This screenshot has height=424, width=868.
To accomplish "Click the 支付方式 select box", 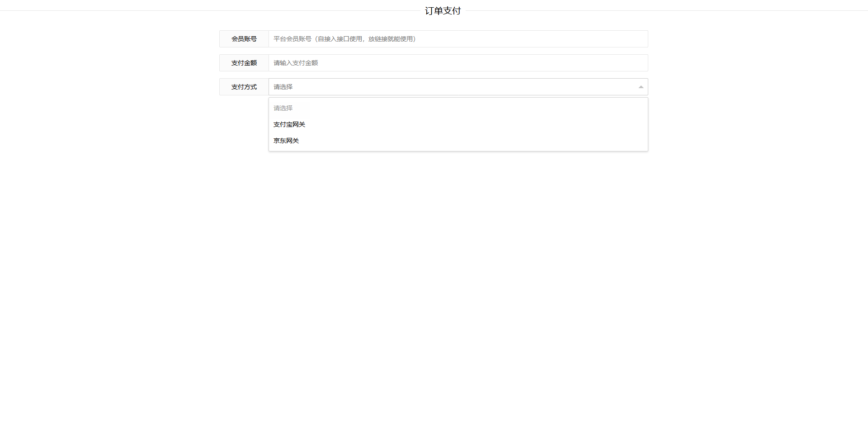I will click(452, 87).
